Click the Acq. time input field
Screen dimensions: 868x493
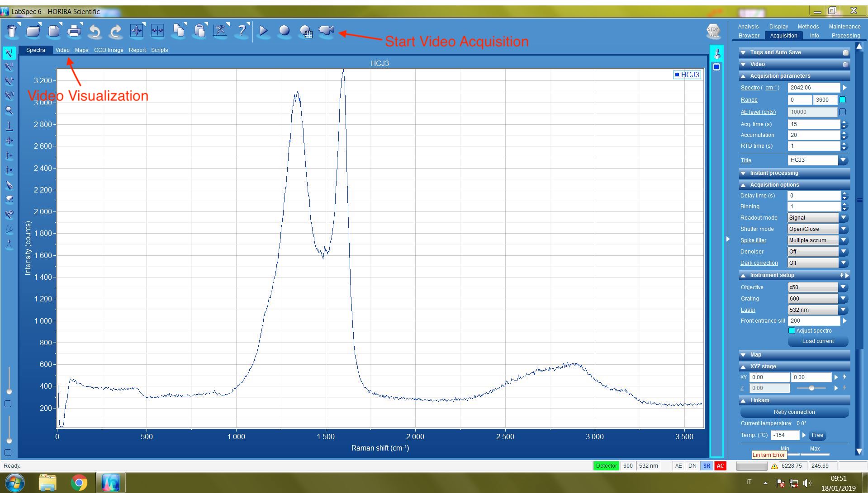click(x=813, y=124)
